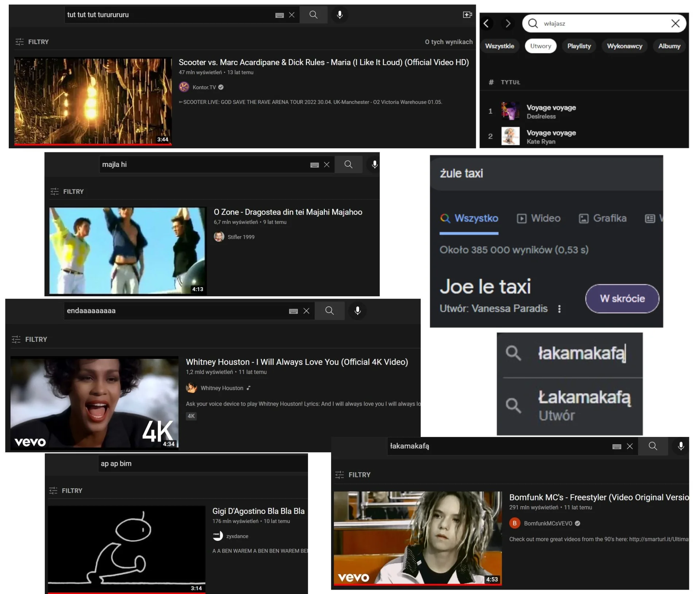Open keyboard icon in 'endaaaaaaaaa' search

click(x=293, y=311)
